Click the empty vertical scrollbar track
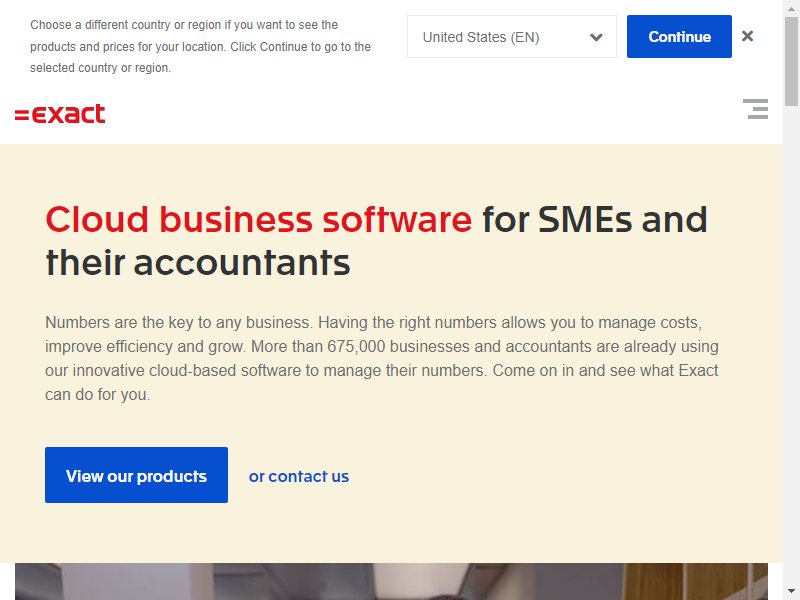This screenshot has height=600, width=800. pyautogui.click(x=791, y=347)
